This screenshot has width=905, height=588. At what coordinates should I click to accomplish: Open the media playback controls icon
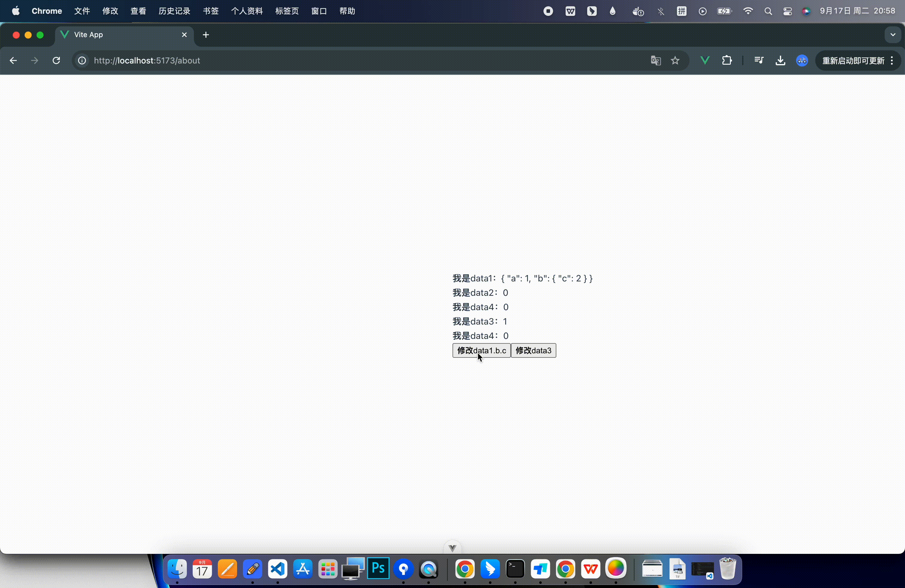(758, 60)
